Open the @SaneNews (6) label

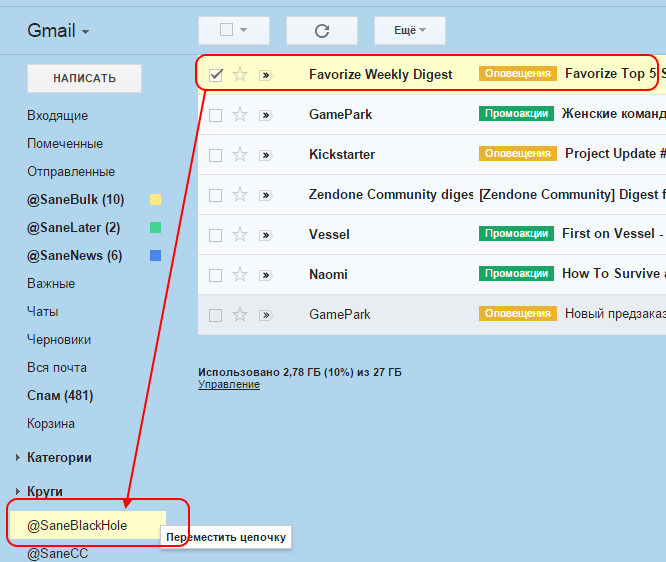coord(75,256)
